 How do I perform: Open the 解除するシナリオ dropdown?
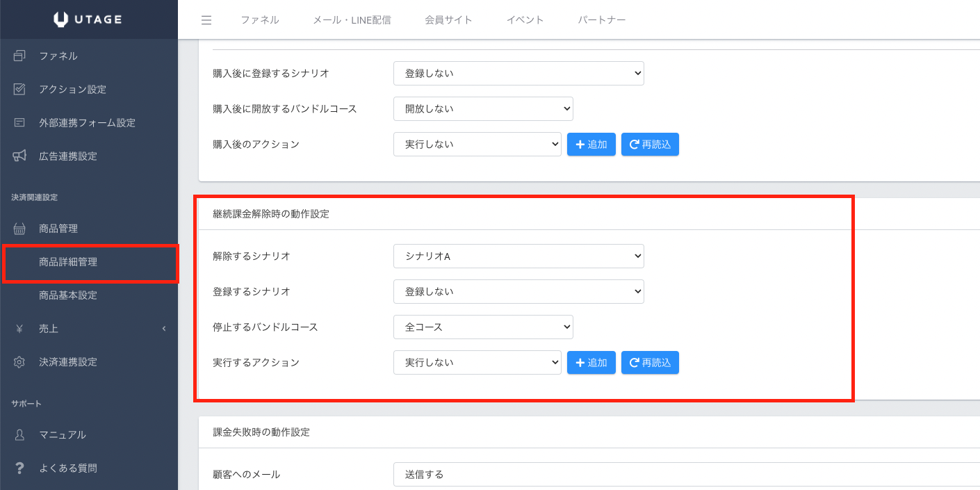(x=518, y=256)
